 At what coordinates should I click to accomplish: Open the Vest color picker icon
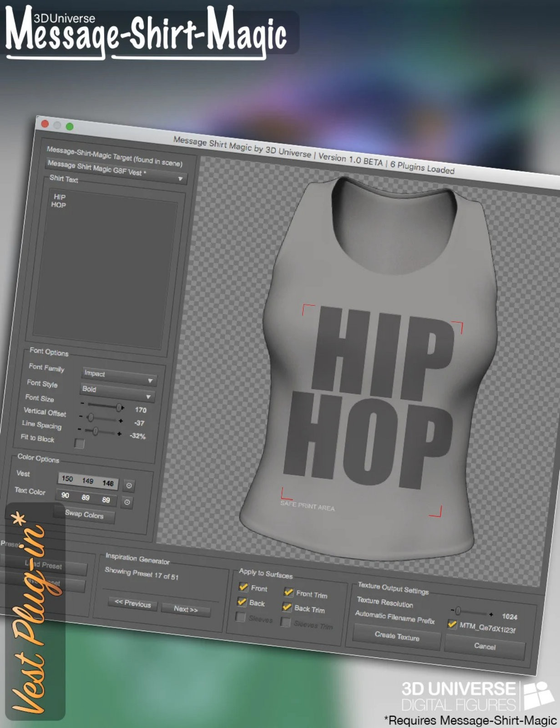pos(129,485)
